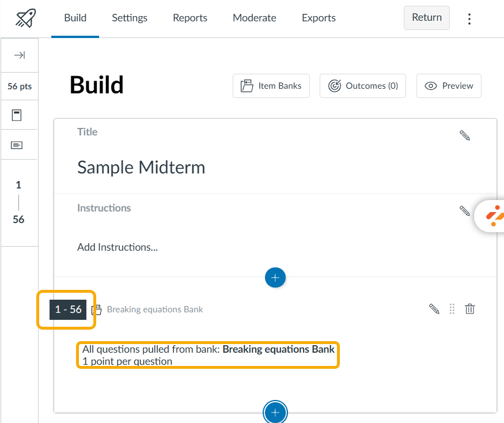
Task: Click the Return button
Action: click(427, 18)
